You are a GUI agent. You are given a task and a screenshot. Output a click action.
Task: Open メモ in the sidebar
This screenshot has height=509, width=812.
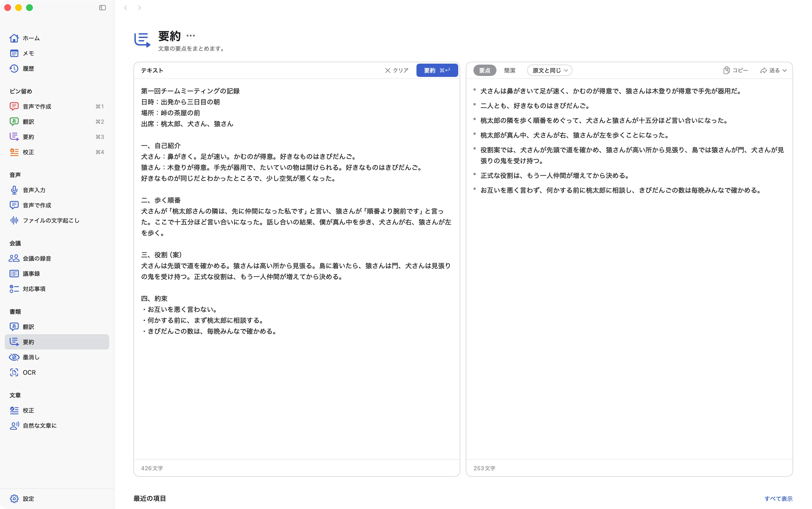57,53
